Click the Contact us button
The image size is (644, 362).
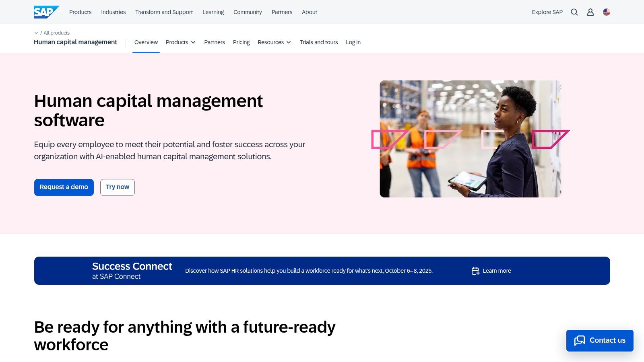[x=600, y=341]
